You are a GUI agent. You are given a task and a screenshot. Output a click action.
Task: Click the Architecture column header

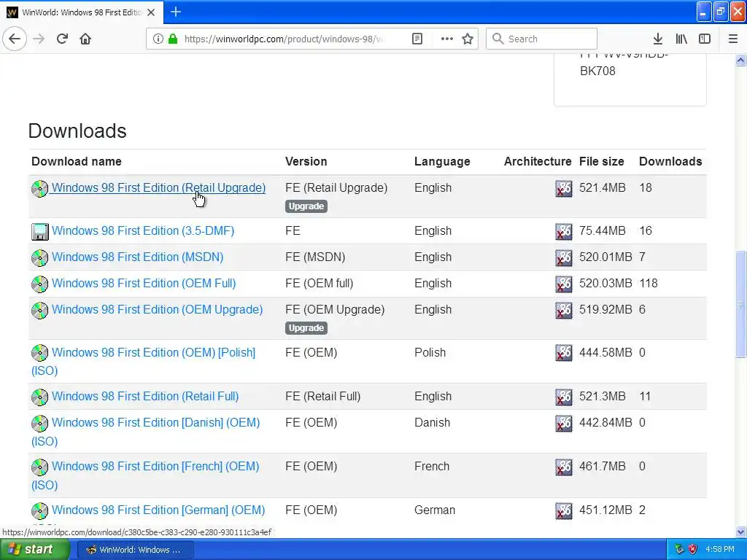[538, 161]
